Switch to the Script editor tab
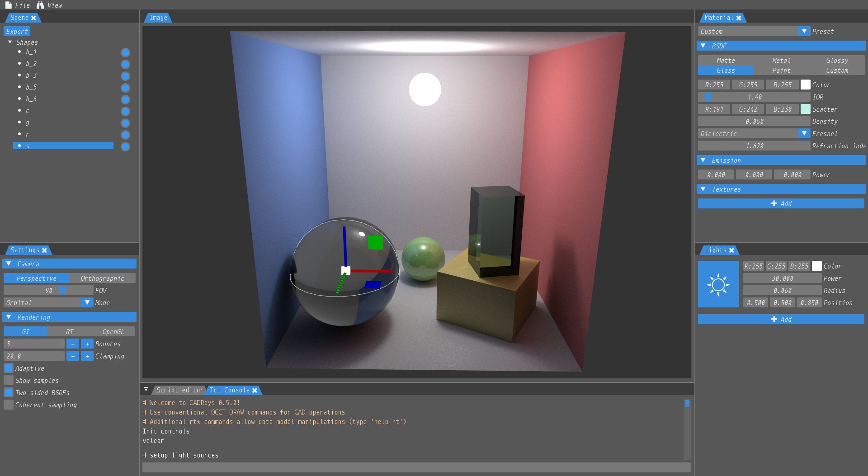Screen dimensions: 868x476 (x=179, y=390)
